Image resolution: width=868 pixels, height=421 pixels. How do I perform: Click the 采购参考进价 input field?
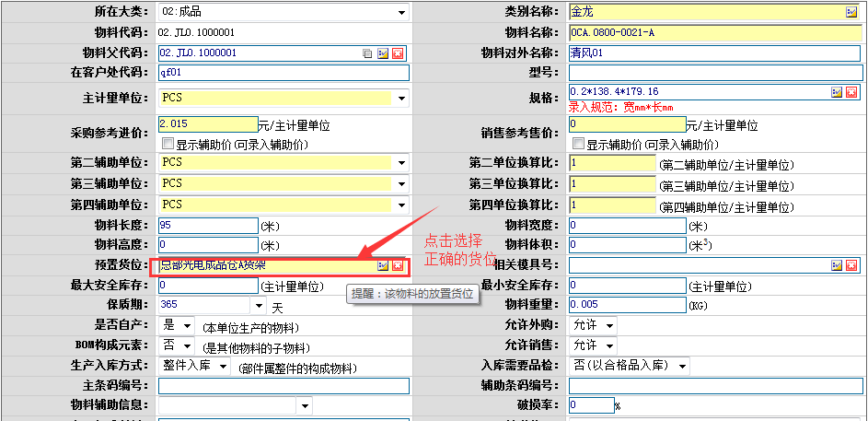pyautogui.click(x=208, y=124)
